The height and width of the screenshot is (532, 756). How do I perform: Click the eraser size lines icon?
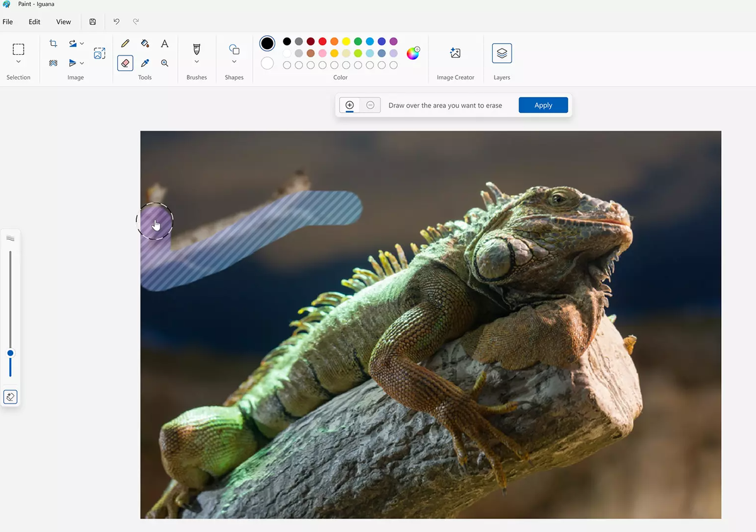click(x=10, y=238)
